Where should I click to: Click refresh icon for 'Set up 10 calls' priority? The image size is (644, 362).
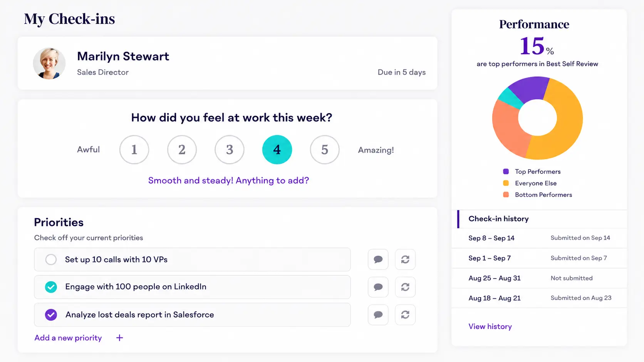[405, 260]
